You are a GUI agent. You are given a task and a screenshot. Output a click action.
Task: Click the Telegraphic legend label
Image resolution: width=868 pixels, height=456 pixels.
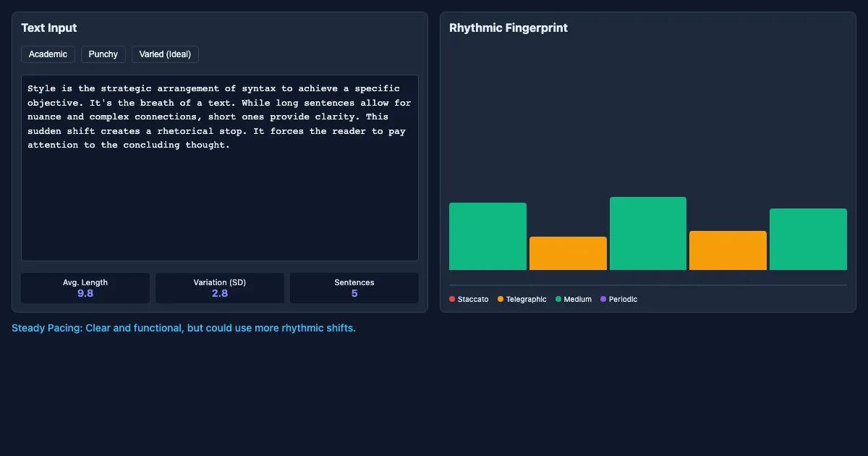pyautogui.click(x=527, y=299)
